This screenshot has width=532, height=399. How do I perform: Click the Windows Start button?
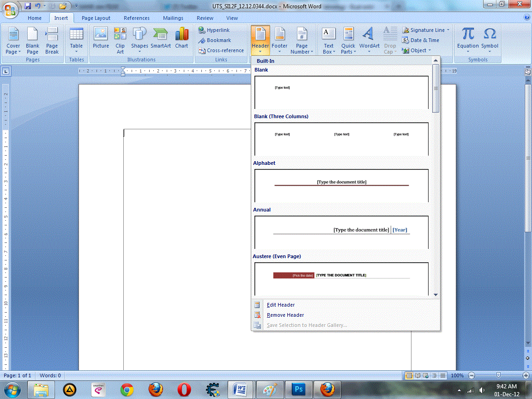[12, 389]
